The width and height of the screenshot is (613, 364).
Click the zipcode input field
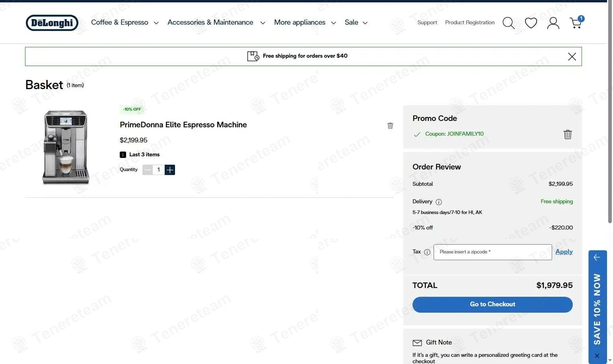[492, 252]
